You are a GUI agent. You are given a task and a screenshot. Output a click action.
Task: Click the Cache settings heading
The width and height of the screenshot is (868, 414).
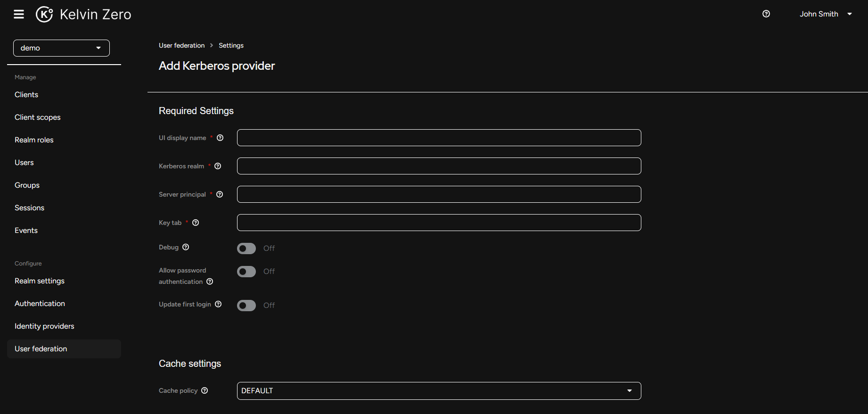click(x=190, y=364)
